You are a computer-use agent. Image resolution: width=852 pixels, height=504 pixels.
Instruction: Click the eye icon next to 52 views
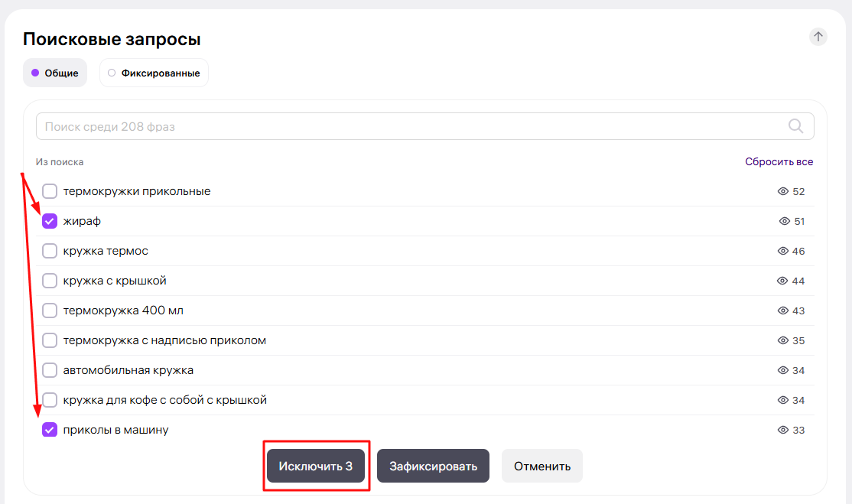tap(782, 191)
